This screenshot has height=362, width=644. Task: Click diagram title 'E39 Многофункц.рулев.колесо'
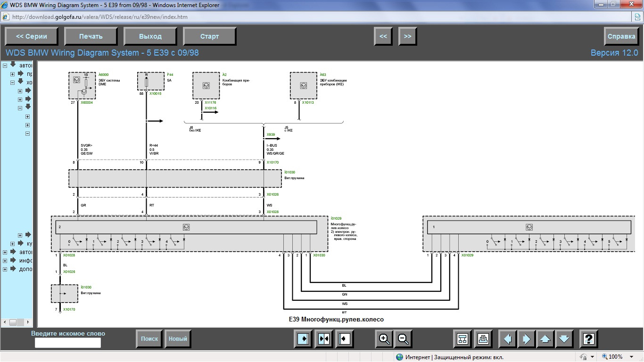click(x=336, y=320)
